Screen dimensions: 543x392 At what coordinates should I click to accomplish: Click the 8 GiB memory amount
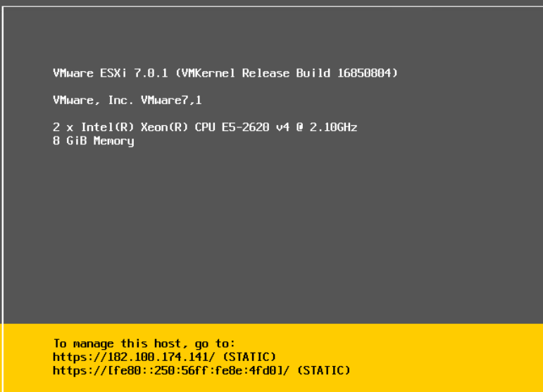coord(69,141)
